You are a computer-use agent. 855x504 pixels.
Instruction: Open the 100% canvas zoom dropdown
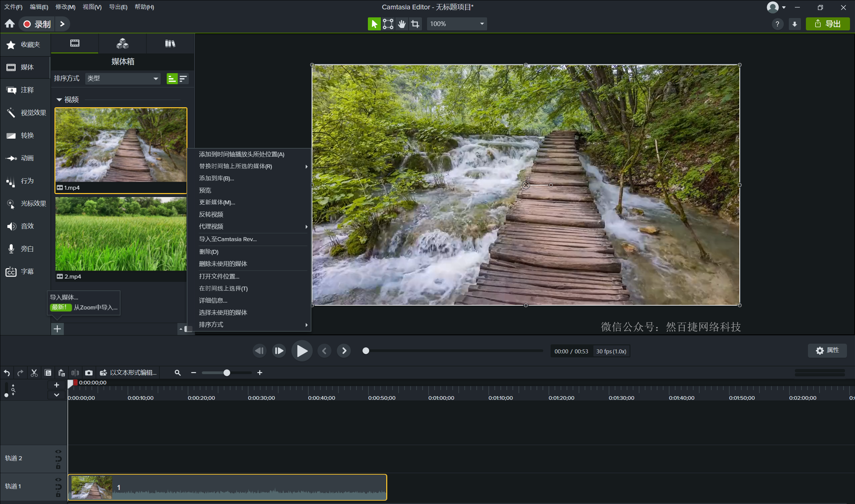tap(456, 24)
